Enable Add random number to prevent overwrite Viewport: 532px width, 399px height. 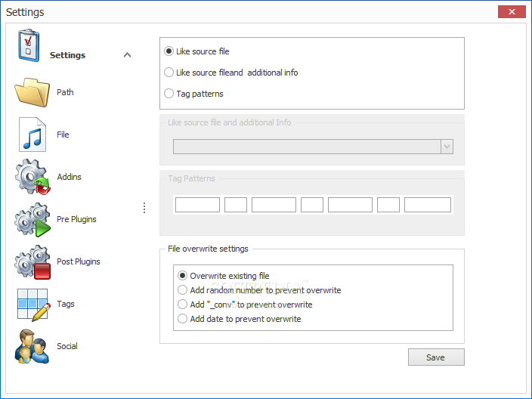click(x=259, y=290)
